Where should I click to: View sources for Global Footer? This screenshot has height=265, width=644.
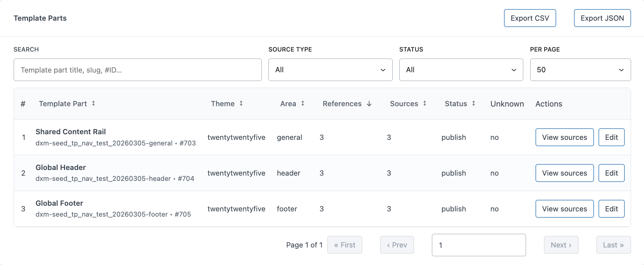click(564, 209)
